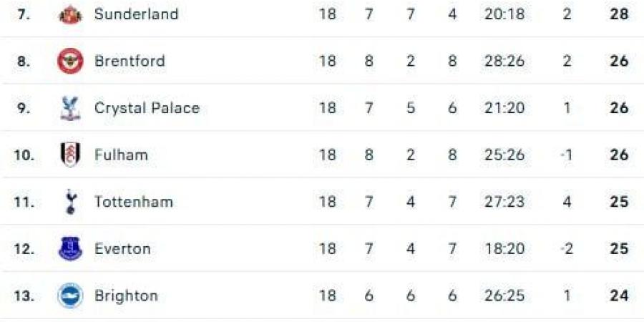
Task: Open the Tottenham team name link
Action: coord(133,202)
